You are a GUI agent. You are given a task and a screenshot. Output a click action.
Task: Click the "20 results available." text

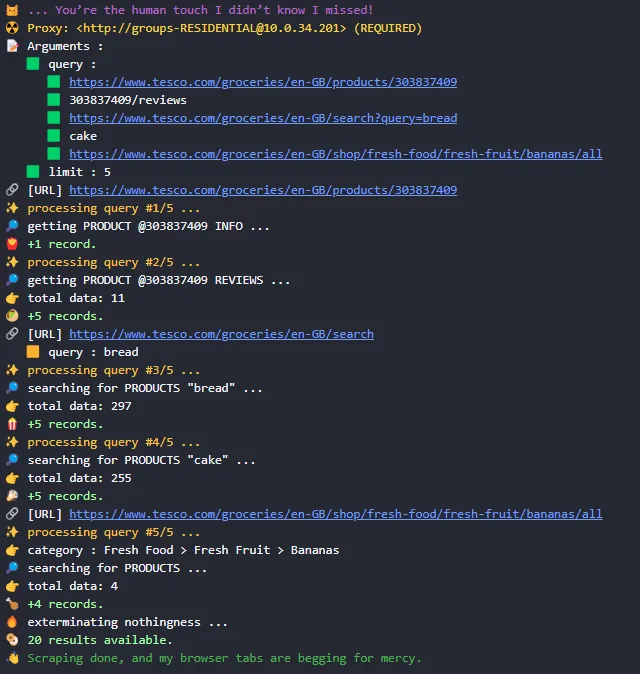(x=100, y=640)
